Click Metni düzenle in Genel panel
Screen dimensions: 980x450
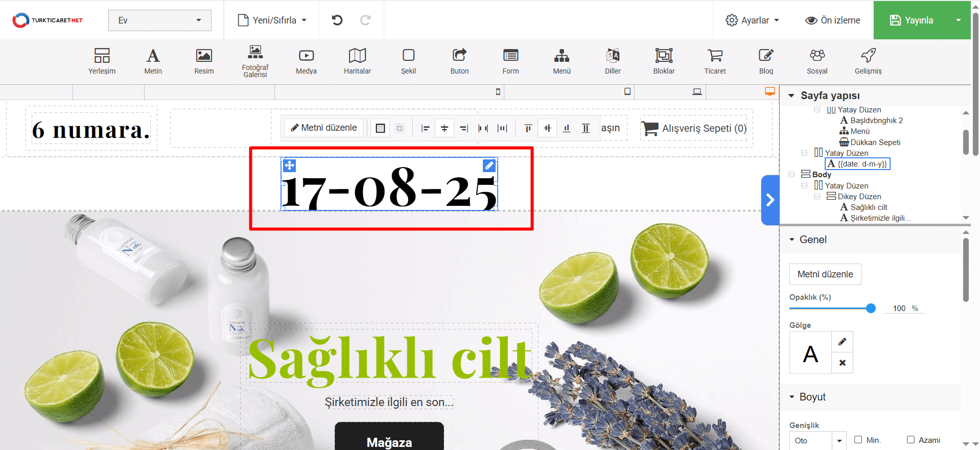coord(825,274)
